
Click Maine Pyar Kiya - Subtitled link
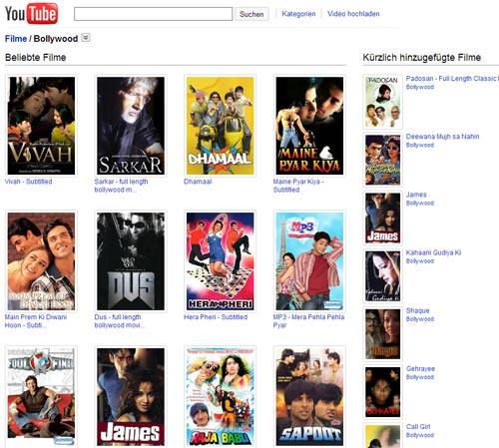[298, 186]
